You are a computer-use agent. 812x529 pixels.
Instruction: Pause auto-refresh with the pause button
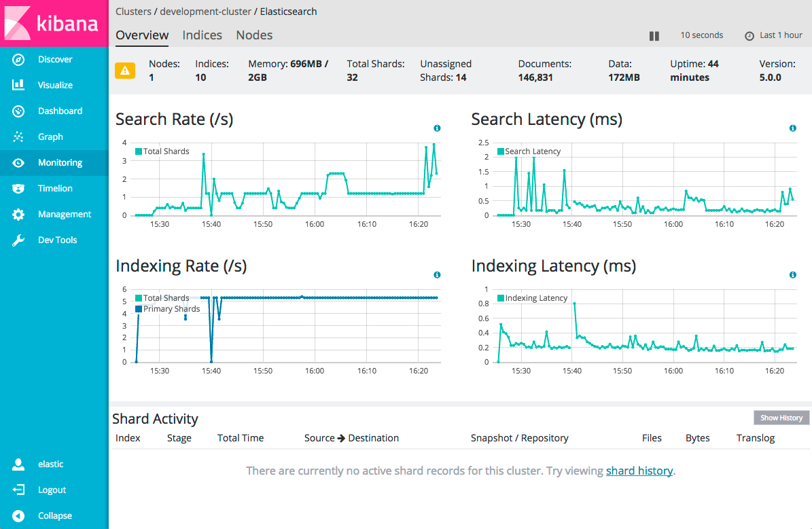pyautogui.click(x=654, y=36)
